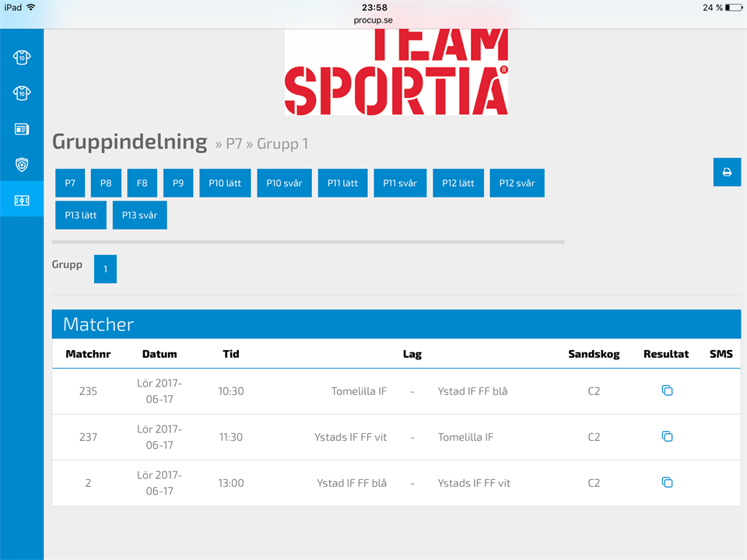Click the Tomelilla IF team in match 235

click(359, 391)
